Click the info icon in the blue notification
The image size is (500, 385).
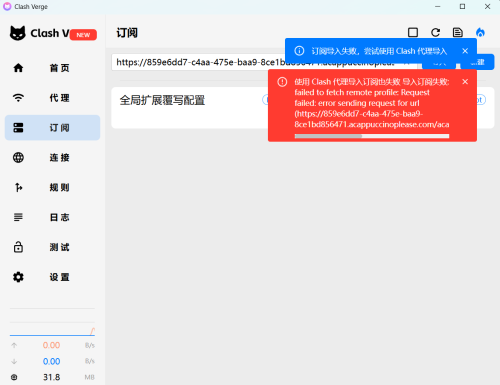pos(299,51)
